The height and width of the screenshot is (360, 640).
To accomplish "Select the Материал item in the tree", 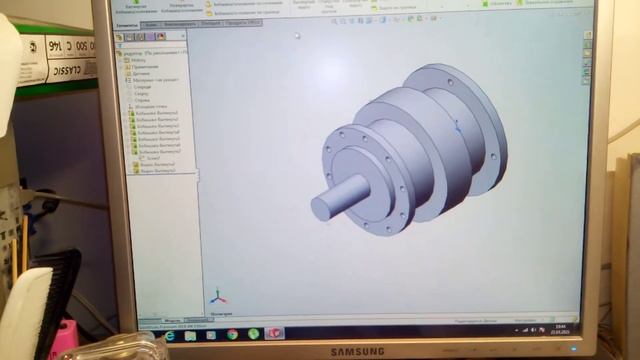I will click(x=152, y=80).
